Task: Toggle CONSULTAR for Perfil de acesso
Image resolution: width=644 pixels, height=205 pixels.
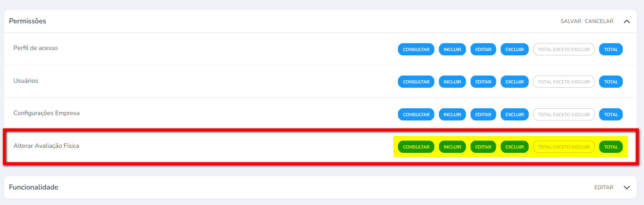Action: click(x=416, y=50)
